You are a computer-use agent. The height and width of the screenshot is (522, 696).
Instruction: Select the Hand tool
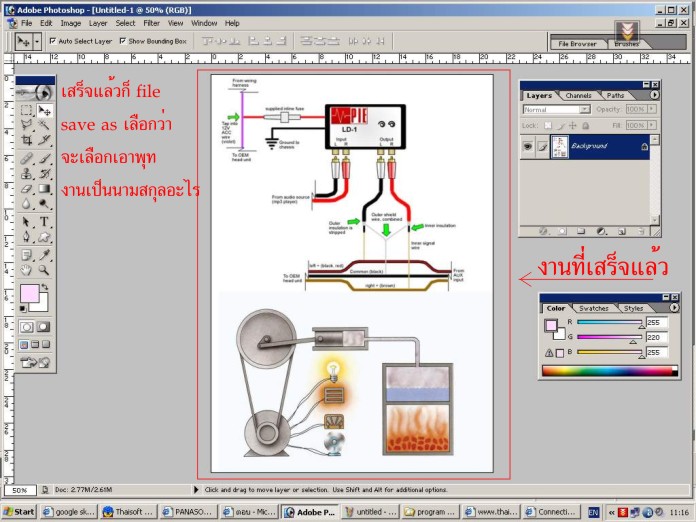[x=26, y=269]
